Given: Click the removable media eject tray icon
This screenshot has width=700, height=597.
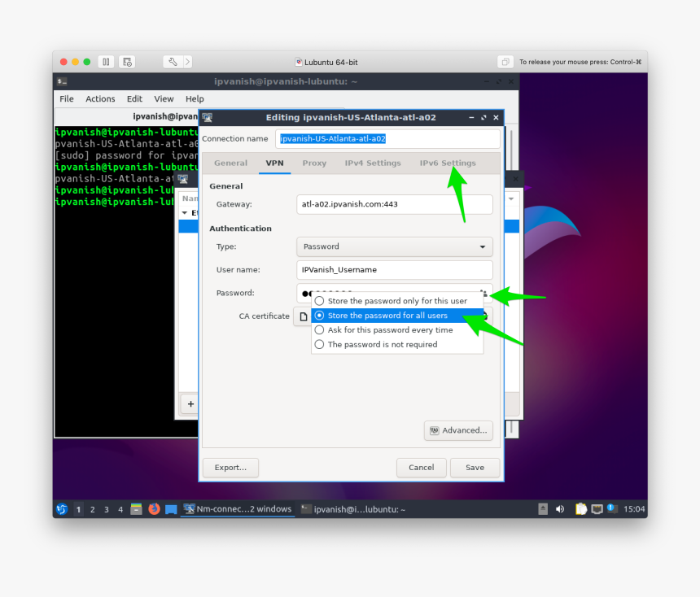Looking at the screenshot, I should (x=543, y=509).
